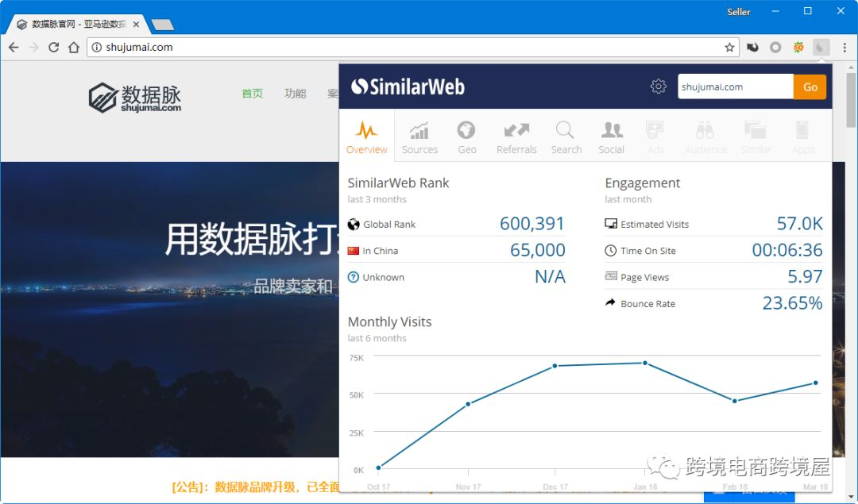
Task: Click the Estimated Visits monitor icon
Action: click(611, 224)
